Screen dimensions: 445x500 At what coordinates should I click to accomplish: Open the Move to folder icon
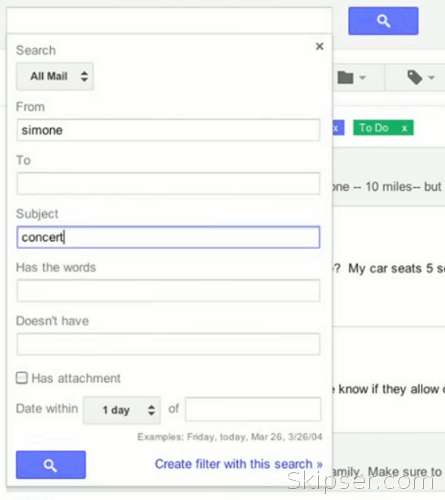345,78
